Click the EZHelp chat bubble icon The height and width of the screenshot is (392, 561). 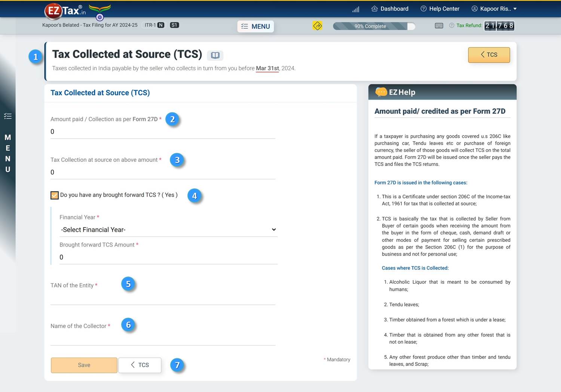pos(381,92)
